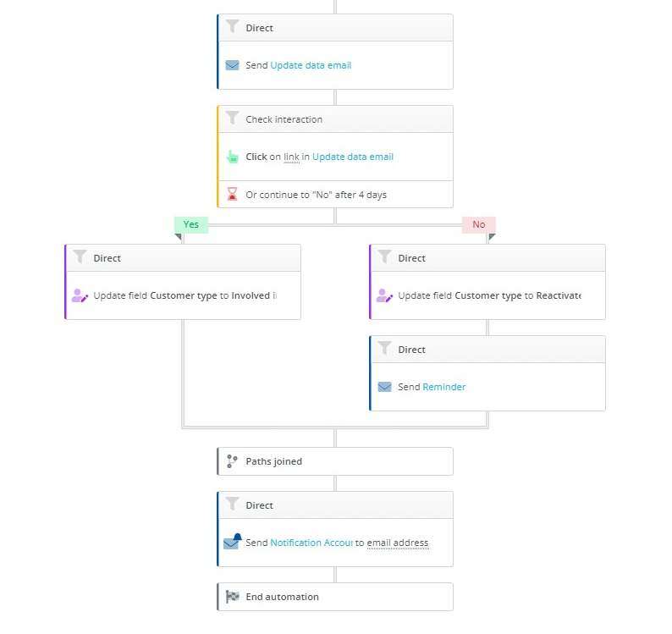The width and height of the screenshot is (672, 634).
Task: Click the envelope icon next to Reminder
Action: coord(384,387)
